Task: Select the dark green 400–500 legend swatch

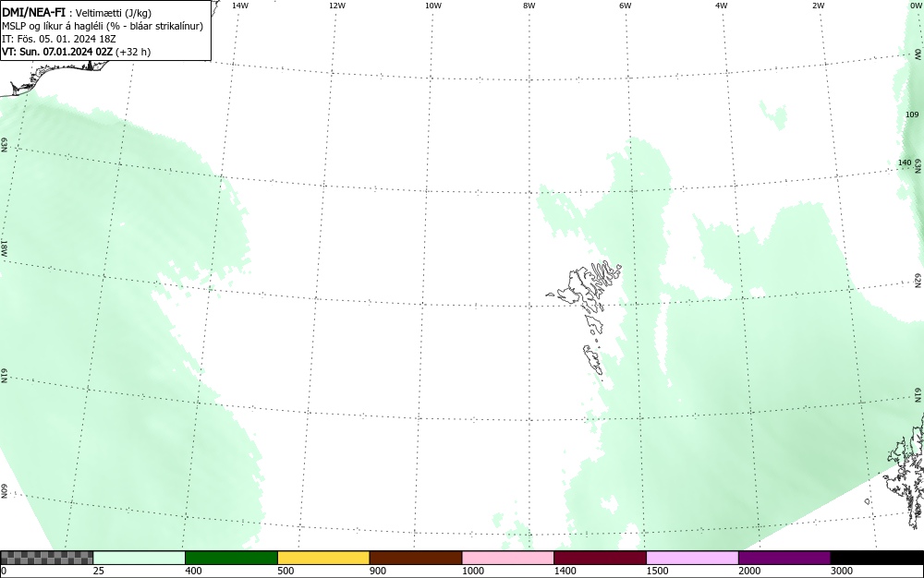Action: [x=231, y=558]
